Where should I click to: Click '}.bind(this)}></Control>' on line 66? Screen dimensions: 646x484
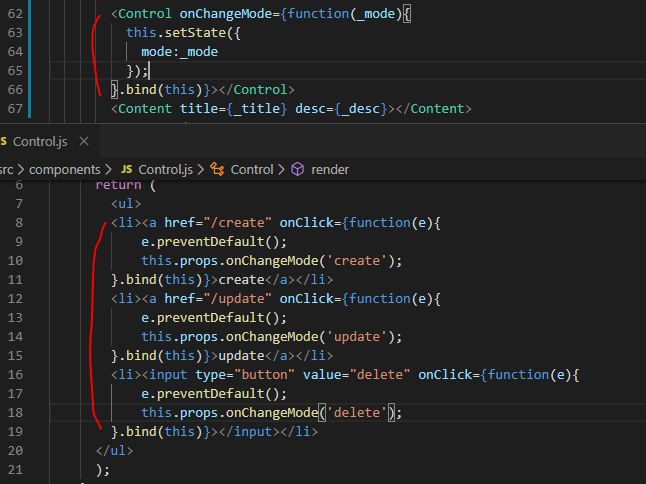(203, 89)
